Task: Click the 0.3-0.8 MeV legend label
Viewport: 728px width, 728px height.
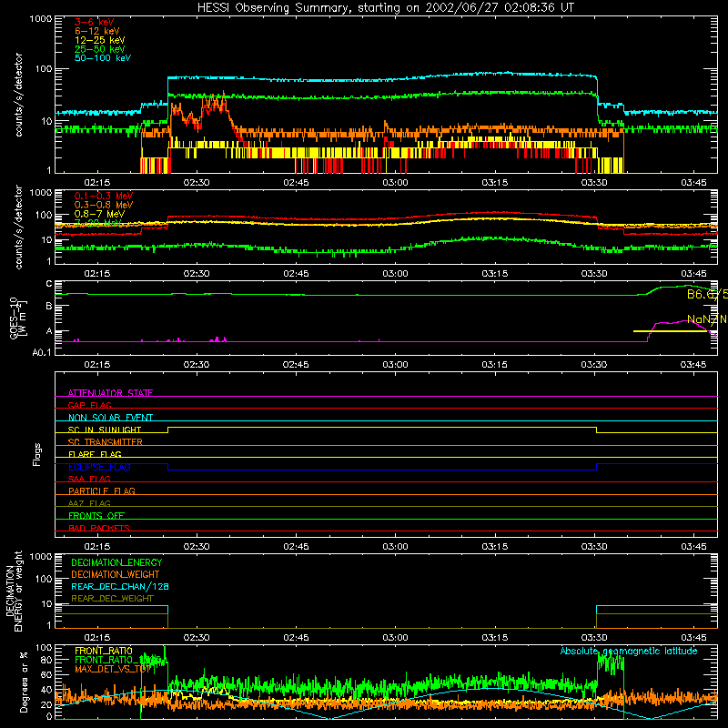Action: coord(104,205)
